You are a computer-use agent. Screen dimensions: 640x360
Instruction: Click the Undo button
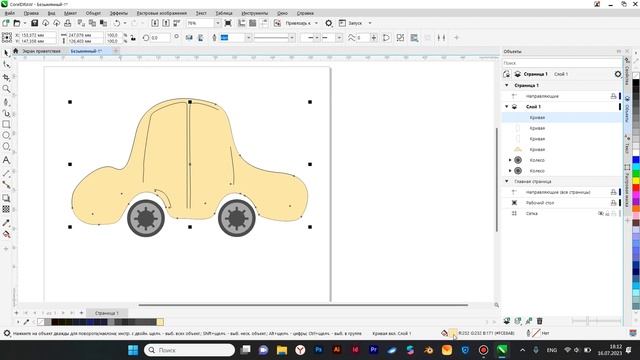(x=117, y=23)
